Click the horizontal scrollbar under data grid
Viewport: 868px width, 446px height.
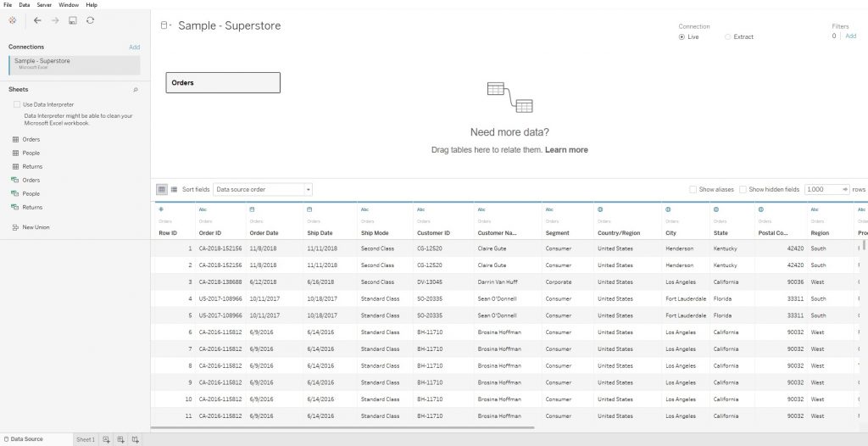[x=342, y=427]
